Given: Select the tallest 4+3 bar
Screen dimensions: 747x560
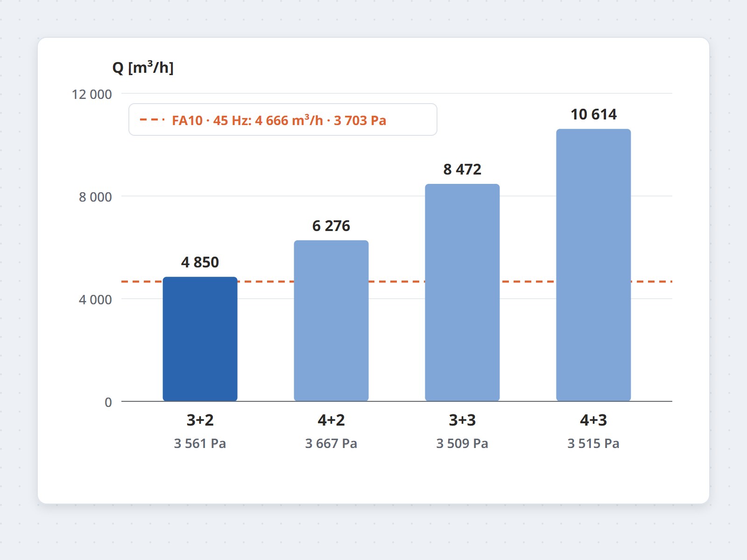Looking at the screenshot, I should (x=593, y=265).
